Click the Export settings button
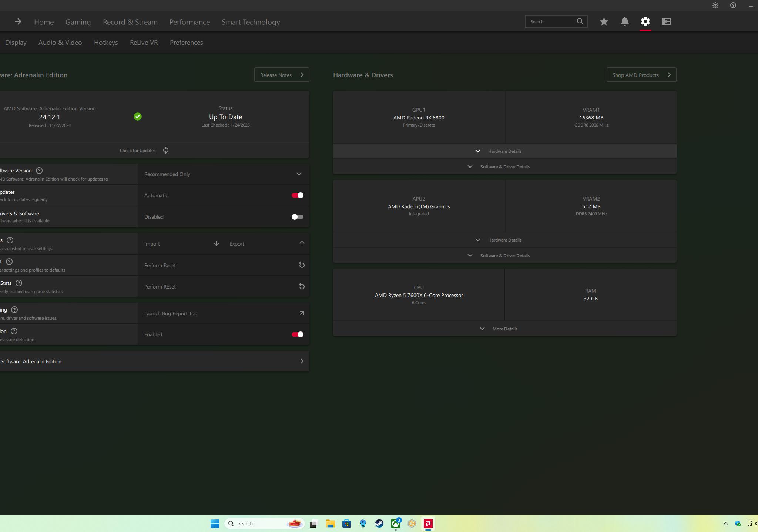758x532 pixels. 266,244
